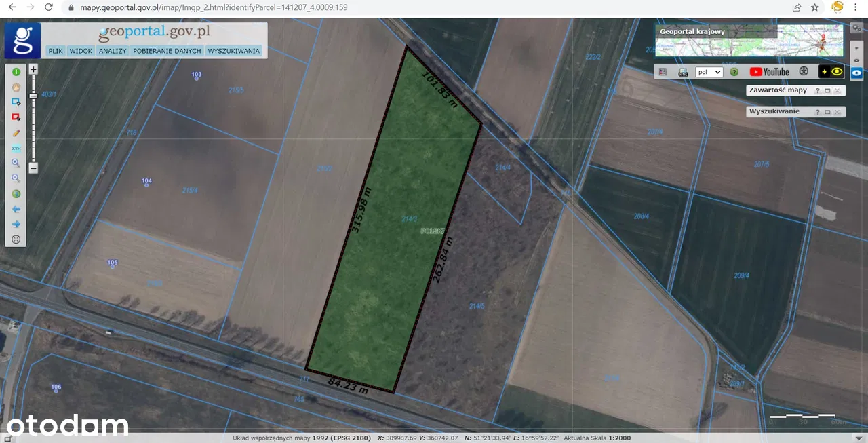Click the zoom slider handle

[33, 96]
